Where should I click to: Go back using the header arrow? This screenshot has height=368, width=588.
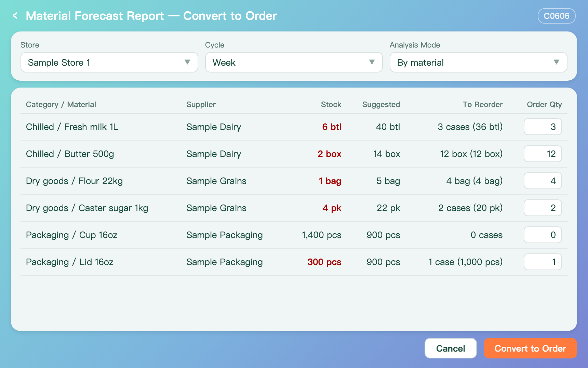coord(15,16)
